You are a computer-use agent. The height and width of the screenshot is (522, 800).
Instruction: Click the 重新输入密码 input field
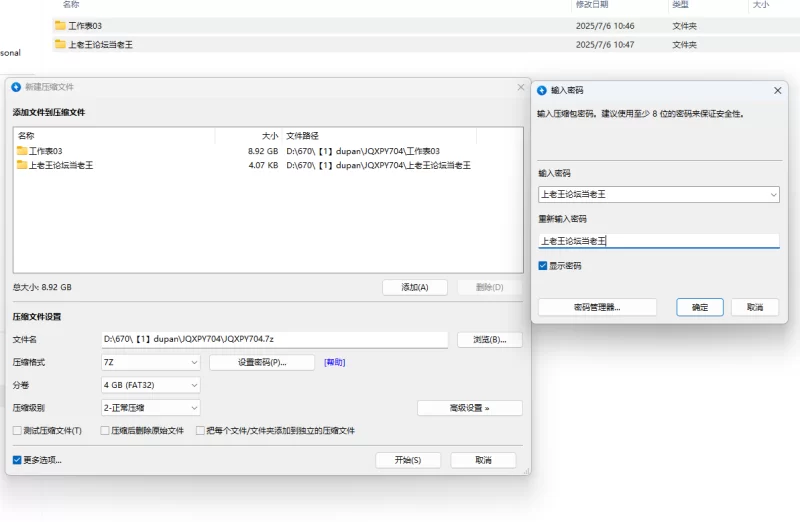coord(659,241)
